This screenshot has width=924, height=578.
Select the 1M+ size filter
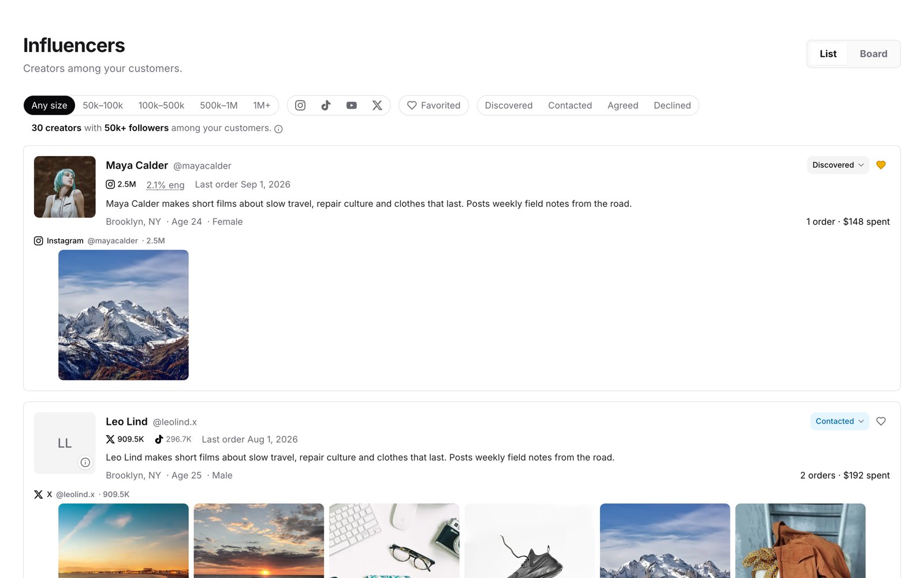[x=262, y=105]
